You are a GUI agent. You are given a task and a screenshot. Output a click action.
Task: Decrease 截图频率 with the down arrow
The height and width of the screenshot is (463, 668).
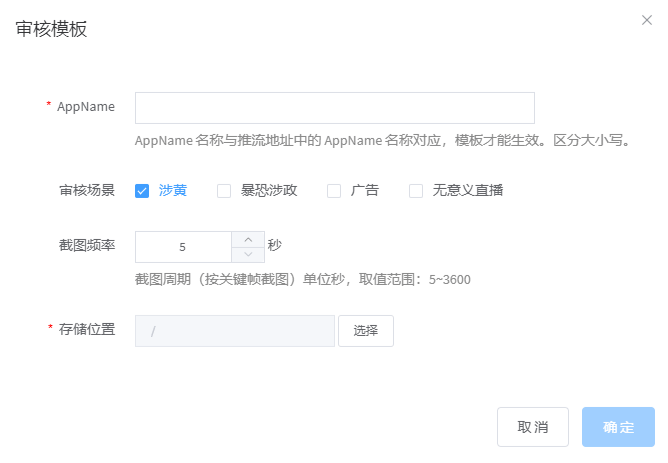pos(248,254)
